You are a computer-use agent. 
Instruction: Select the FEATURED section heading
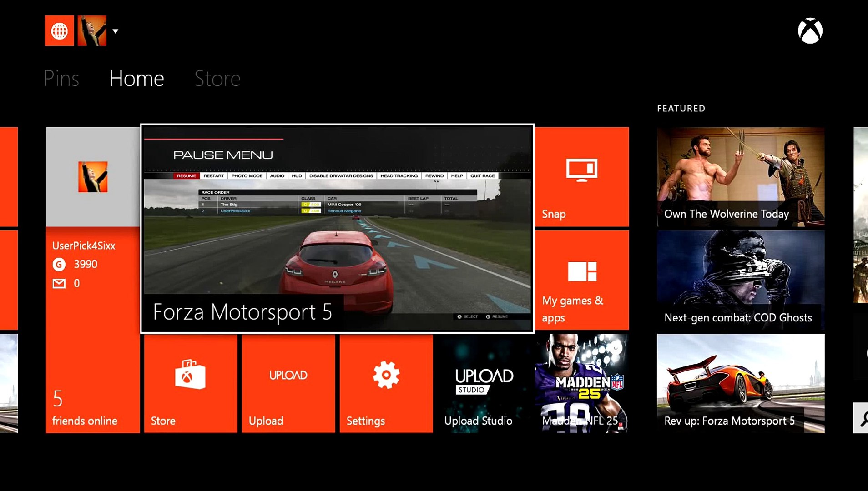[681, 109]
